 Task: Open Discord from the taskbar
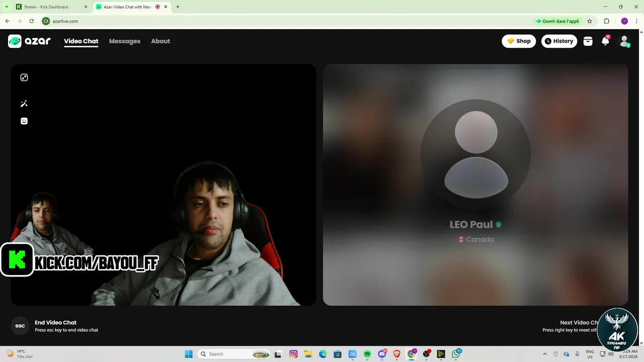[382, 354]
